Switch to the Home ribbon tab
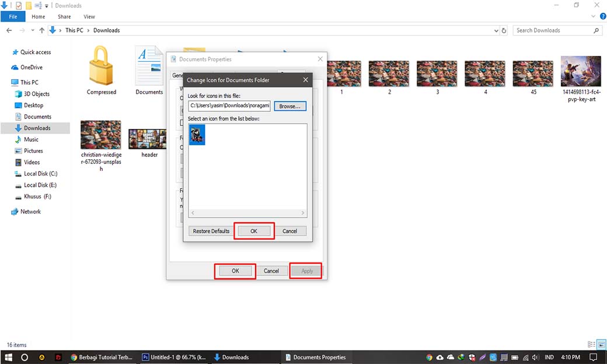 [x=39, y=17]
